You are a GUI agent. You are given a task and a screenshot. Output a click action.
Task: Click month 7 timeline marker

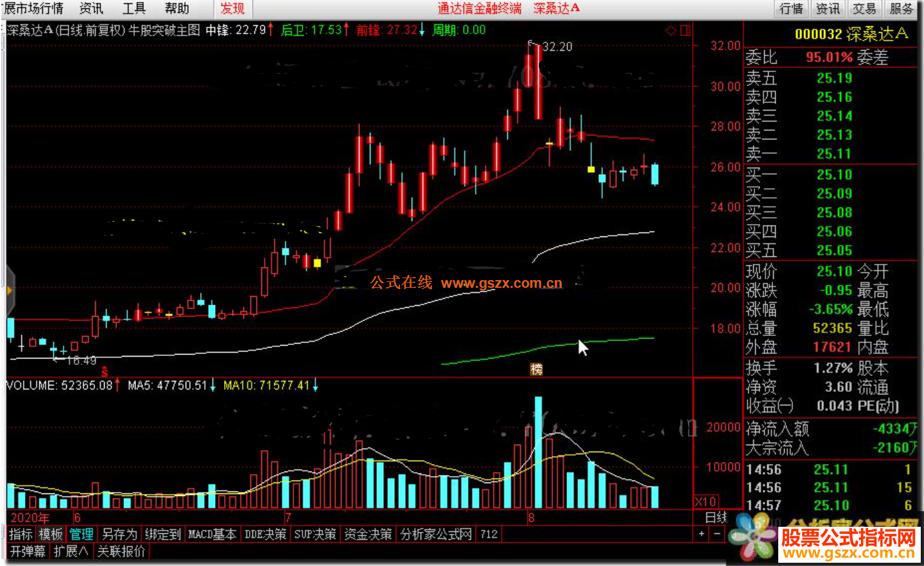tap(288, 517)
